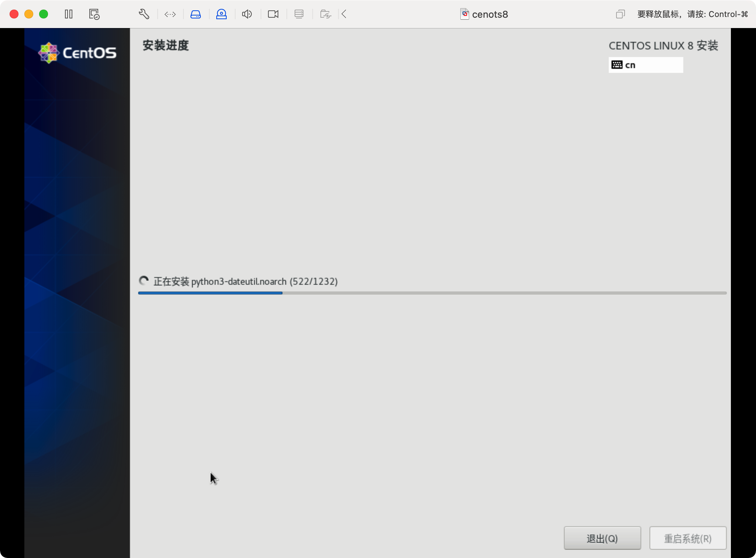Toggle the camera device icon

pos(273,14)
